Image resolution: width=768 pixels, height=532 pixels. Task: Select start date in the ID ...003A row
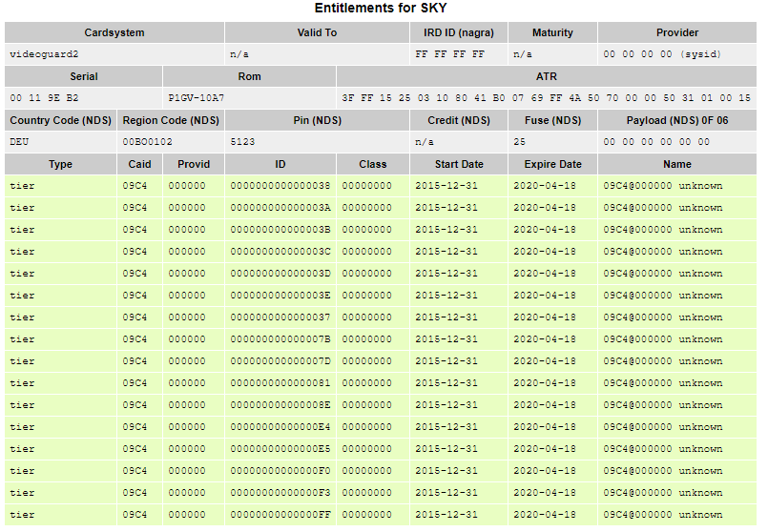[x=446, y=208]
